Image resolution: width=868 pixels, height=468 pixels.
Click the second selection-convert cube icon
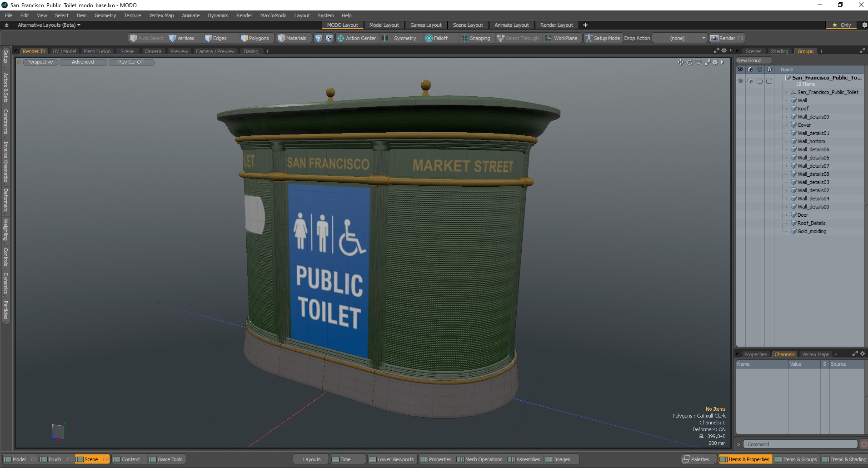pyautogui.click(x=329, y=38)
